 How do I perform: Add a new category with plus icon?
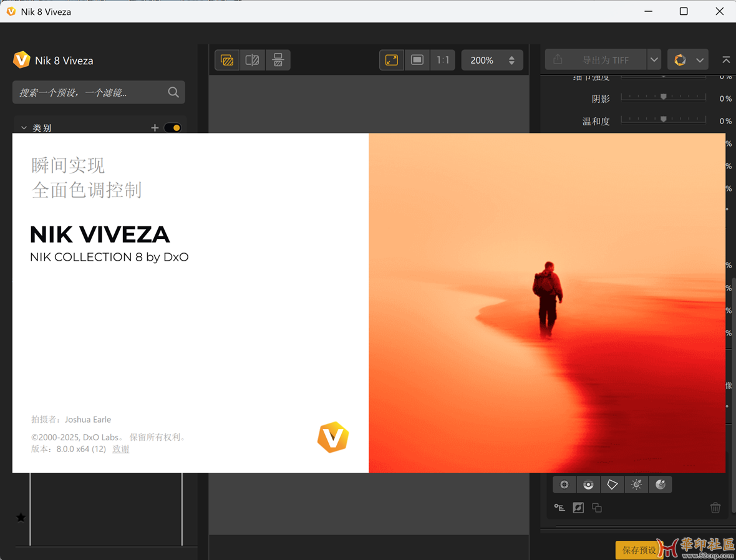[x=155, y=128]
